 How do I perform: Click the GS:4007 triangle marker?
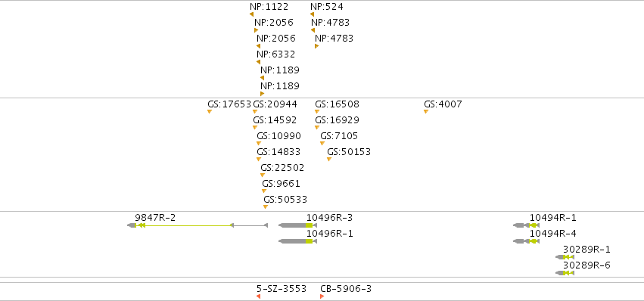(426, 112)
